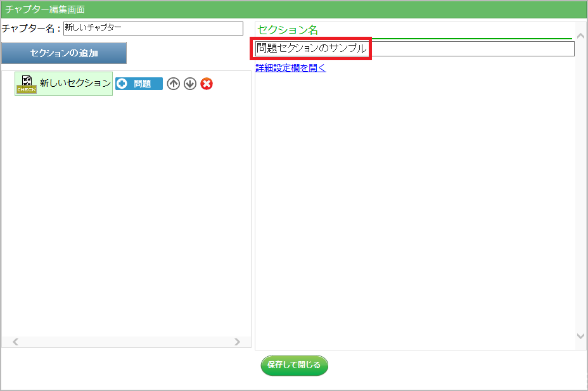Delete section with the red X icon
The height and width of the screenshot is (391, 588).
(207, 84)
